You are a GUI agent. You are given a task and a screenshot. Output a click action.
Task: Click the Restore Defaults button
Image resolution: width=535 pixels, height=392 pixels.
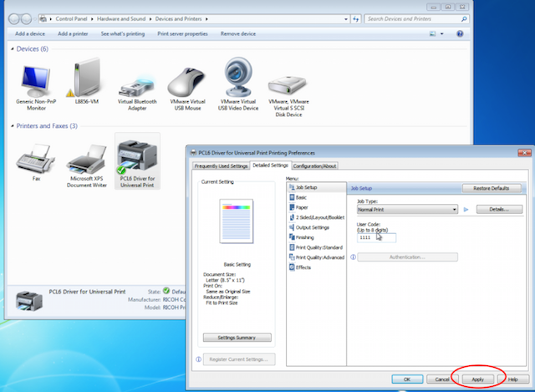tap(492, 188)
